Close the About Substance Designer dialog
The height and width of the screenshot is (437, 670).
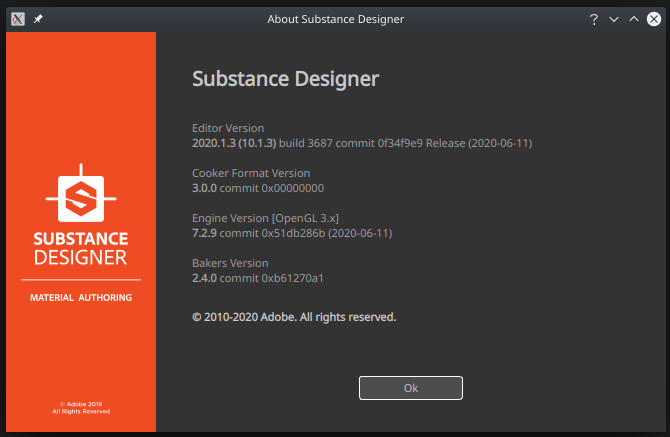click(x=654, y=19)
